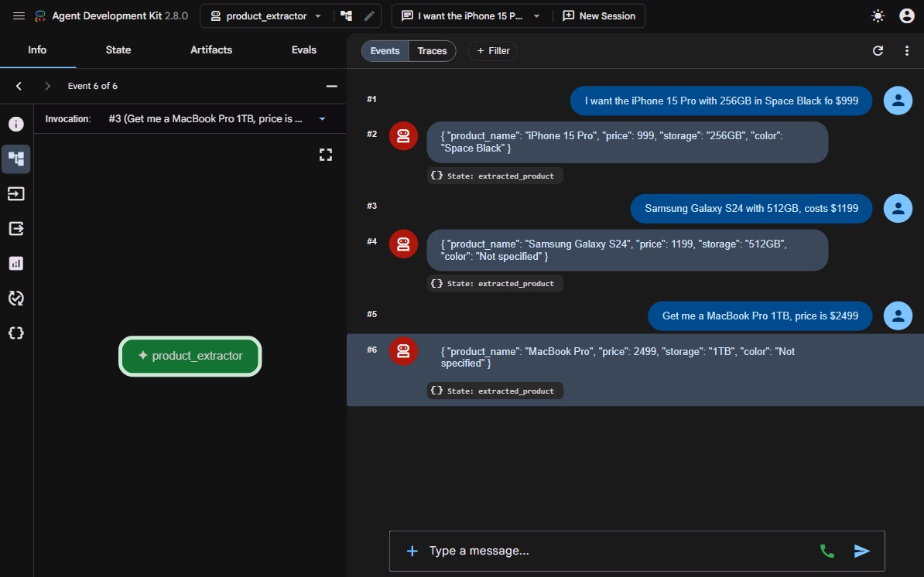This screenshot has height=577, width=924.
Task: Open the product_extractor agent dropdown
Action: tap(266, 16)
